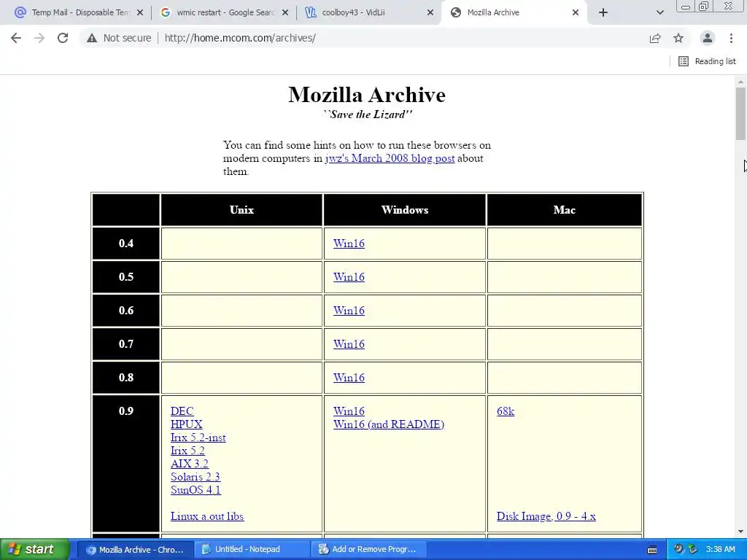The height and width of the screenshot is (560, 747).
Task: Click the on-screen keyboard tray icon
Action: point(652,550)
